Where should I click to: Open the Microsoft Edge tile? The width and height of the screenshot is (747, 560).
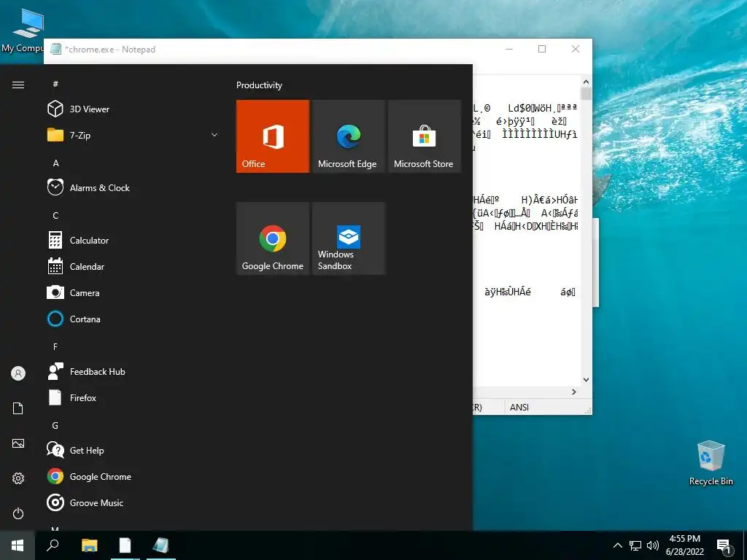click(x=349, y=136)
